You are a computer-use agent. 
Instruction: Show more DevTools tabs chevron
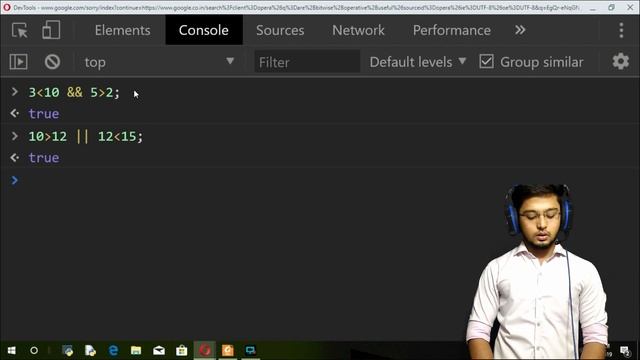pyautogui.click(x=520, y=30)
